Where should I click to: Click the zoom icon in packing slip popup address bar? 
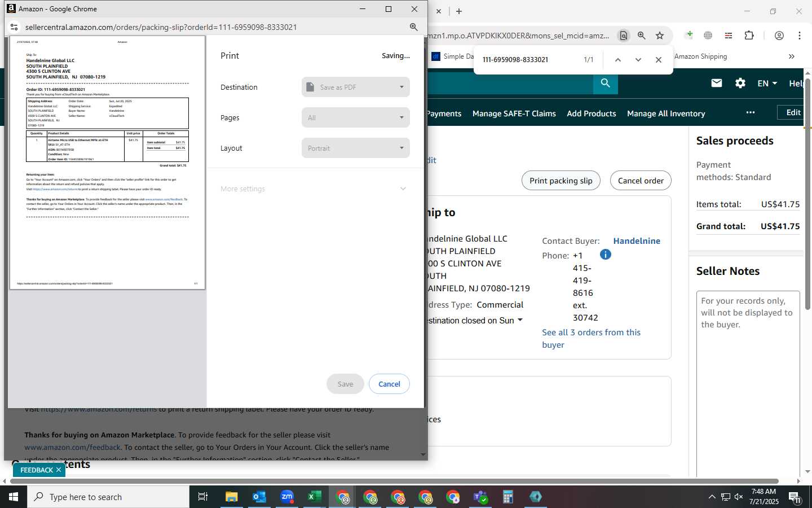[x=413, y=27]
